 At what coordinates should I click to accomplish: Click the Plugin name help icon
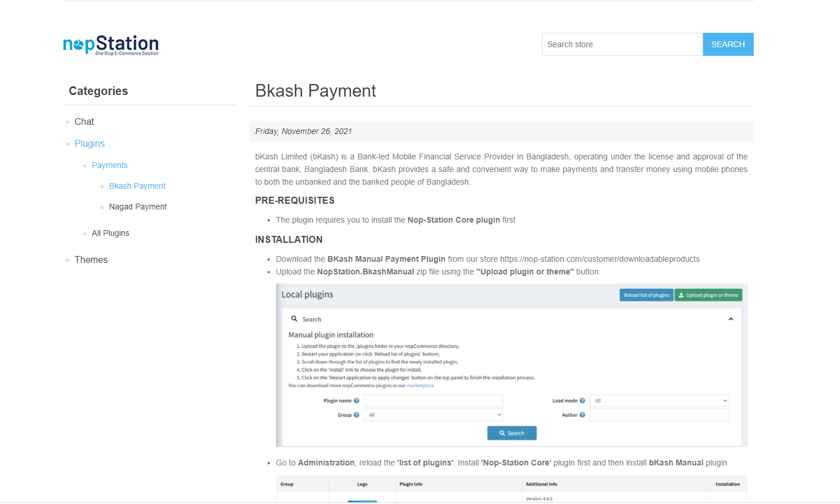click(x=356, y=400)
